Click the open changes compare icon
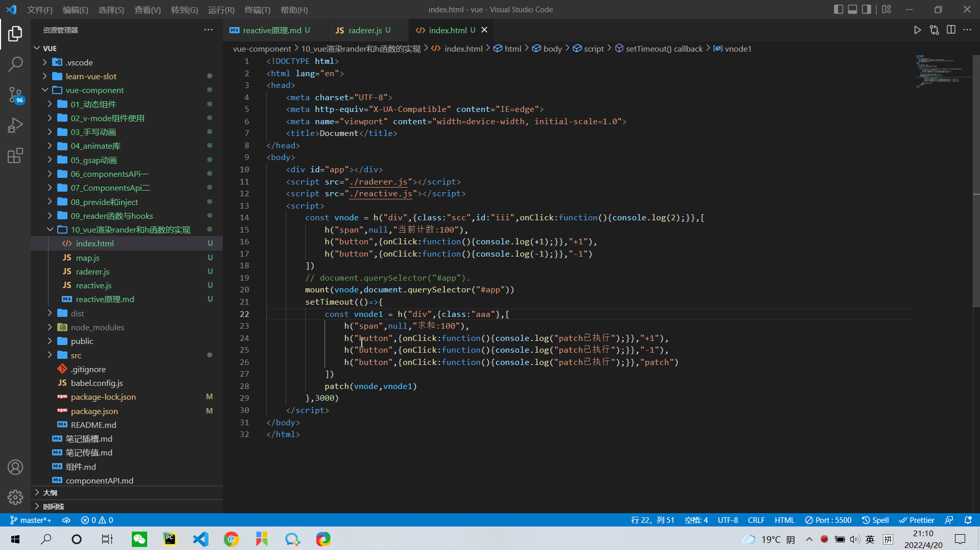 (935, 30)
